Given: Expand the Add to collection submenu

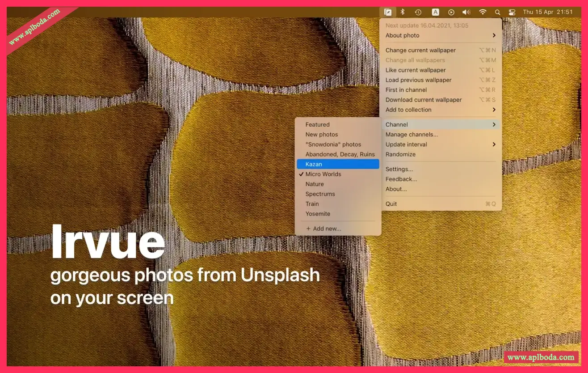Looking at the screenshot, I should [441, 110].
